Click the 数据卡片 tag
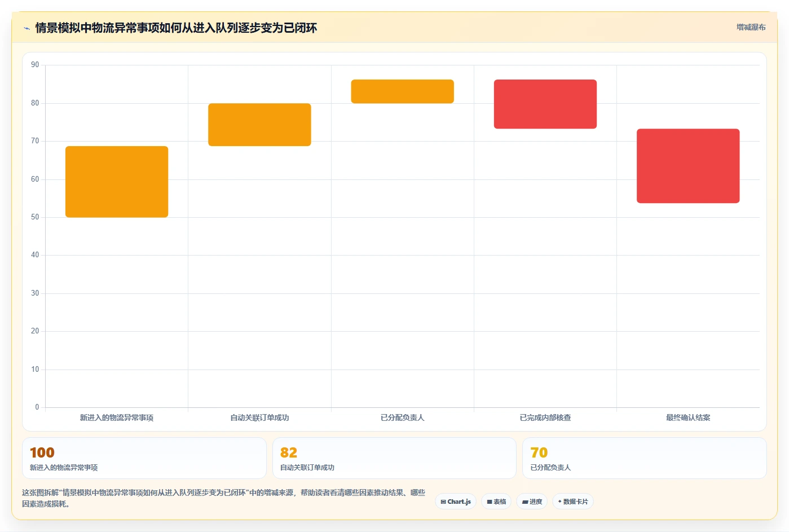The width and height of the screenshot is (789, 532). tap(572, 502)
